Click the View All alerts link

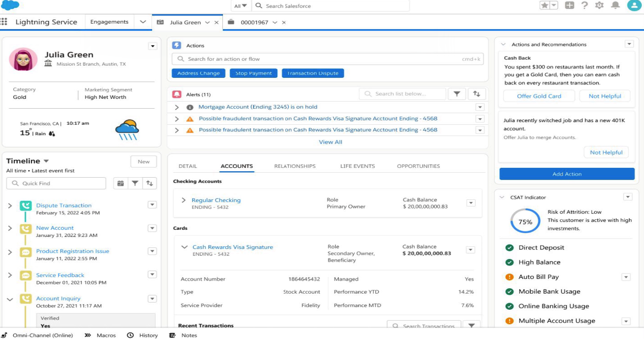click(330, 142)
